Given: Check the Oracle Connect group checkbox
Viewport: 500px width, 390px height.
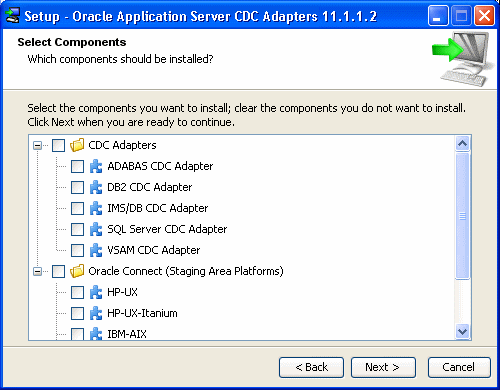Looking at the screenshot, I should (58, 271).
